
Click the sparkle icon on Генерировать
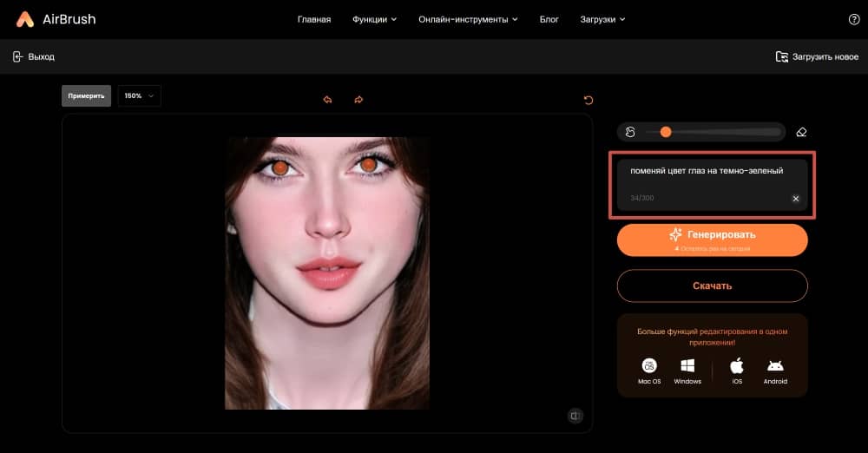pyautogui.click(x=675, y=235)
